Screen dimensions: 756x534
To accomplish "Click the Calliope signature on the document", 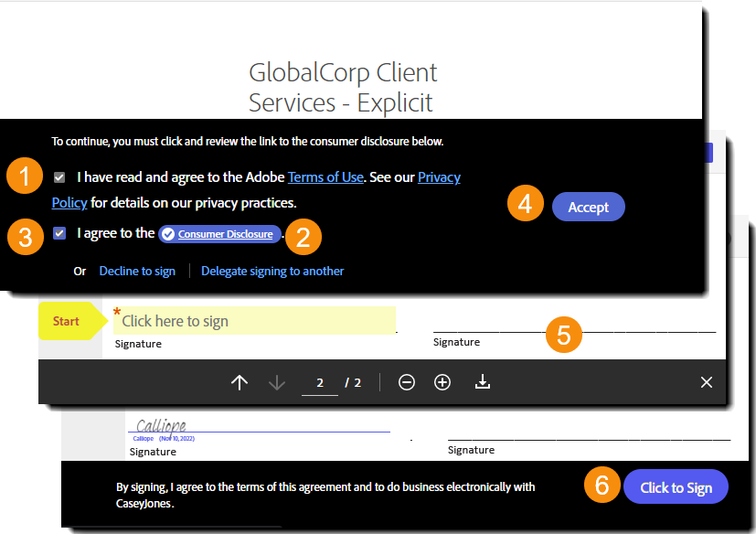I will tap(162, 426).
